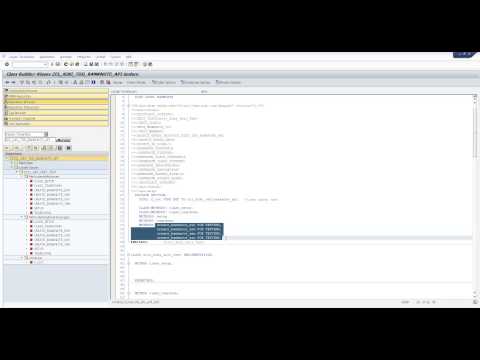Open the object type dropdown in navigation panel
480x360 pixels.
[46, 134]
